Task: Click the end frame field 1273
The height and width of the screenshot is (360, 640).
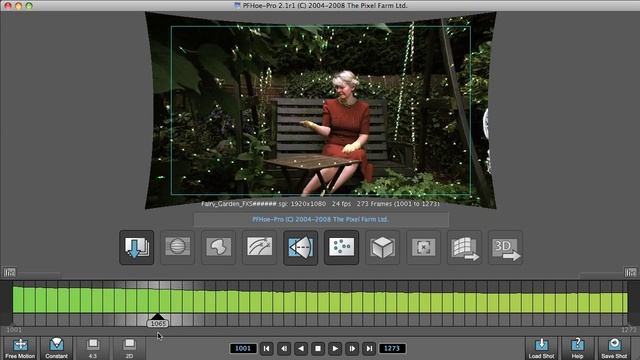Action: (x=392, y=349)
